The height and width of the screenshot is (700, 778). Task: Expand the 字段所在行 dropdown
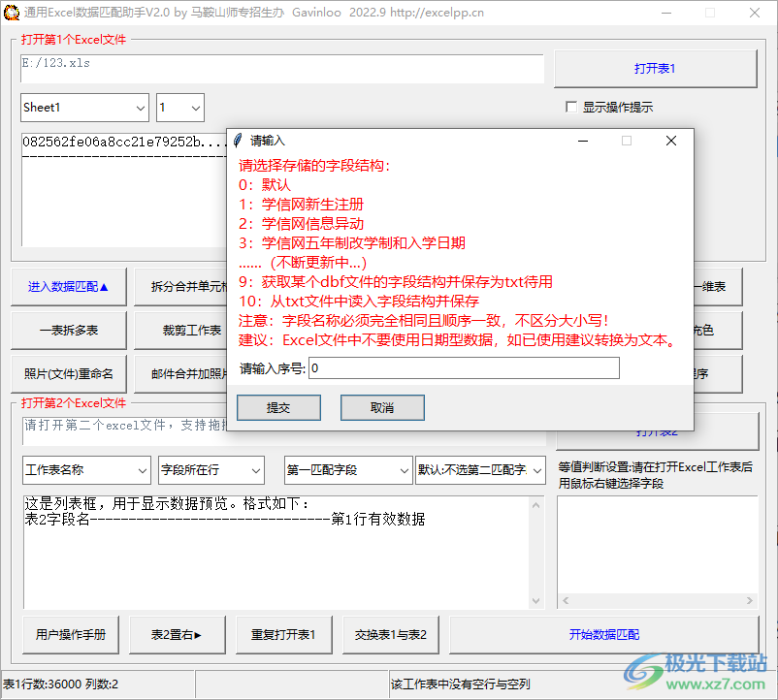pos(211,470)
